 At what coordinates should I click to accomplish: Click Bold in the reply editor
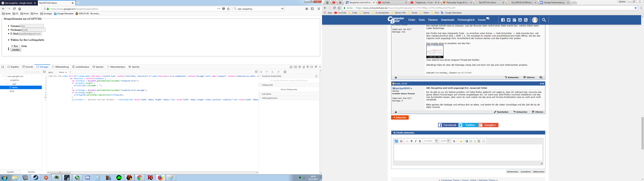[412, 141]
